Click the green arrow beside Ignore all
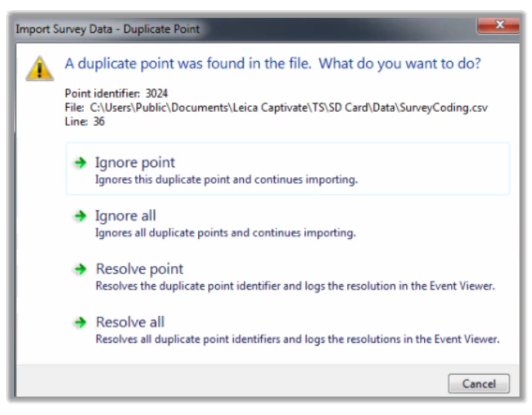This screenshot has height=415, width=532. coord(81,216)
